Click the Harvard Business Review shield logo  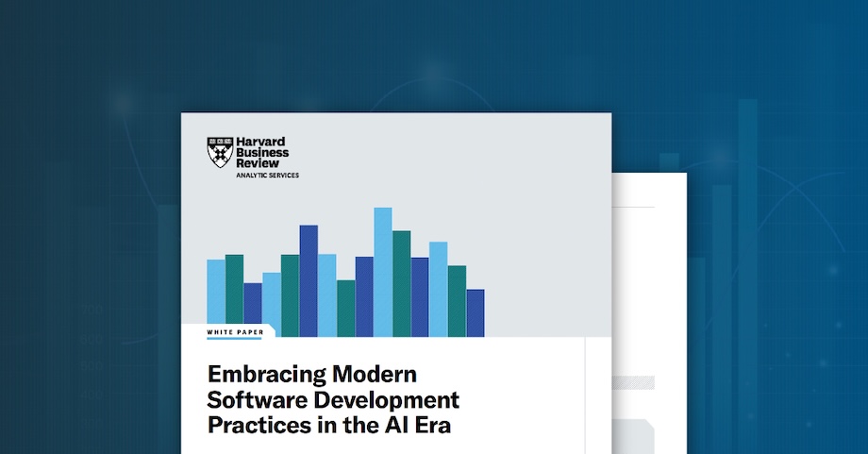pos(219,152)
